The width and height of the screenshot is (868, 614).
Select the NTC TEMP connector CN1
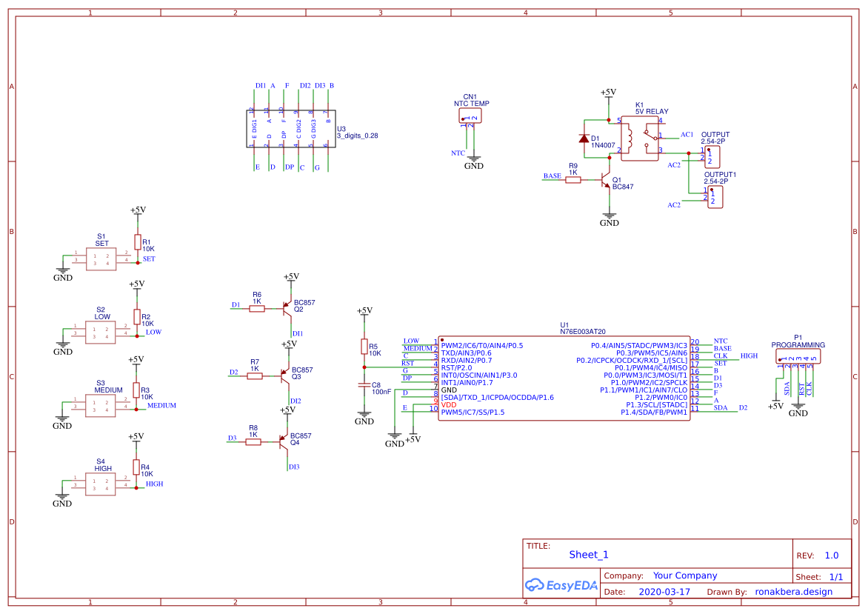coord(472,115)
